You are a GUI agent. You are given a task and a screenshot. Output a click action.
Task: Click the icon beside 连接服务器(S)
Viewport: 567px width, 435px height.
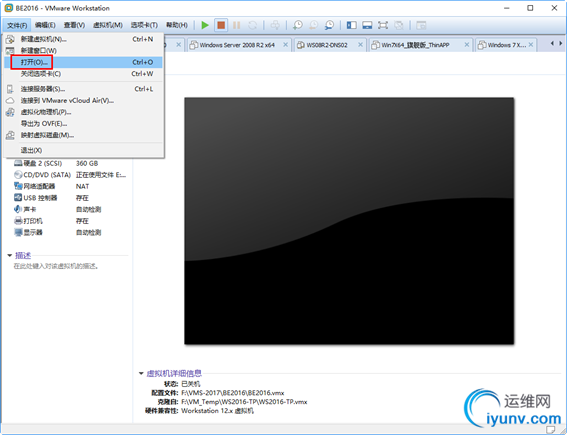coord(10,89)
